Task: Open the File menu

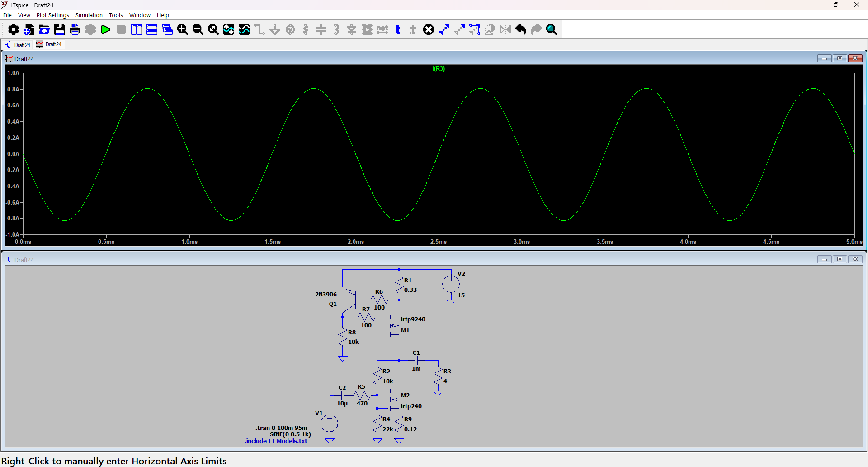Action: [x=7, y=15]
